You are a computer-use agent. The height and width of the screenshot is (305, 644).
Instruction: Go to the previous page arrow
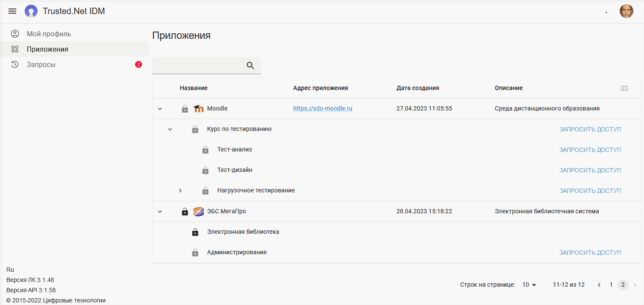point(599,285)
